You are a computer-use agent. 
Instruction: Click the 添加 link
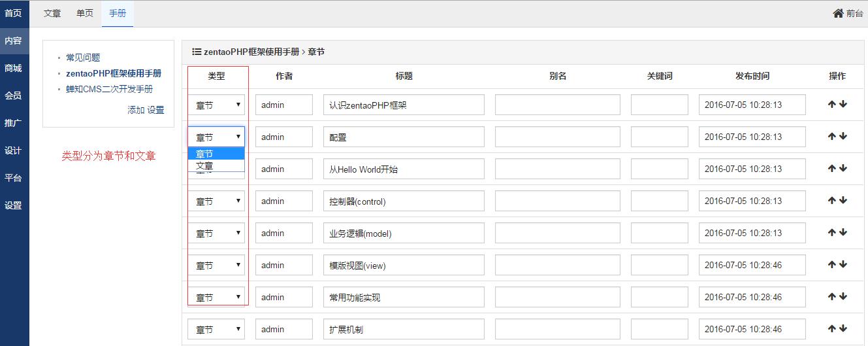point(136,110)
